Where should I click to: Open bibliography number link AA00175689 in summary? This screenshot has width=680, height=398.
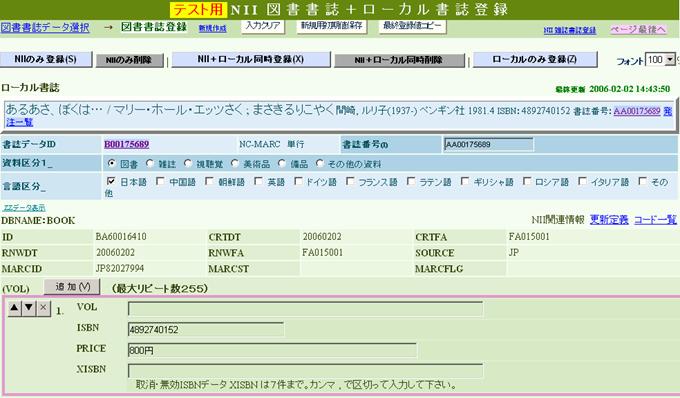637,111
